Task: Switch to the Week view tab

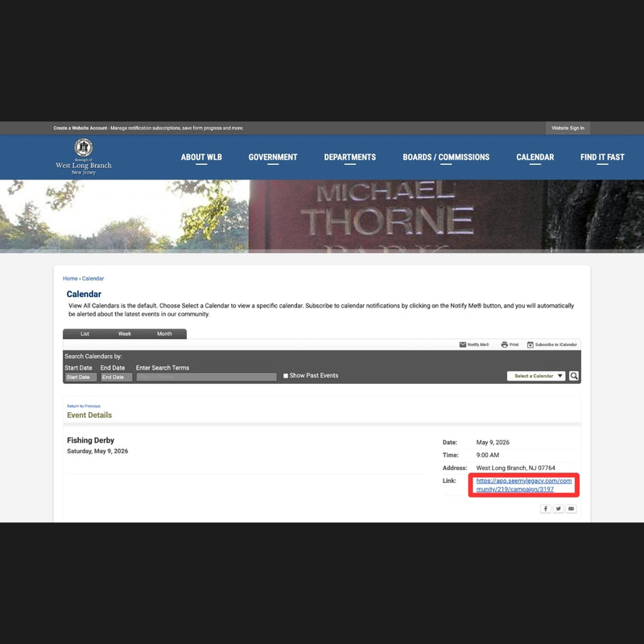Action: point(125,334)
